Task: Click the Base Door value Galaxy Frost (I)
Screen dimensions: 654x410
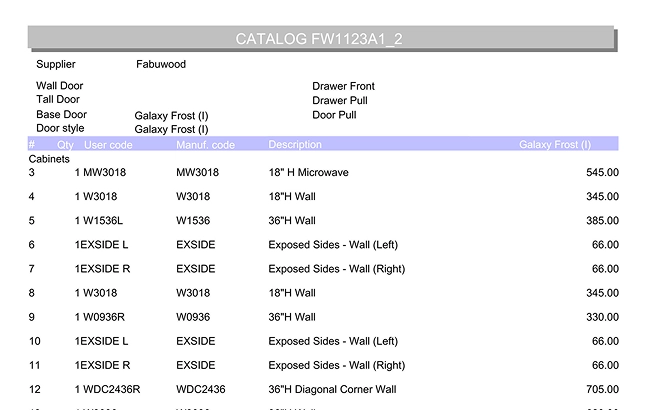Action: (171, 116)
